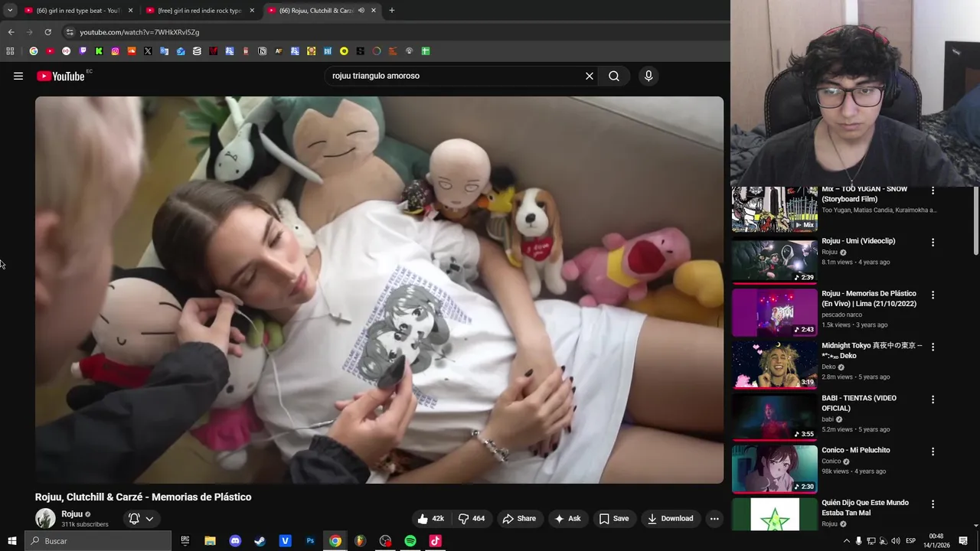Open 'Mix – TOO YUGAN - SNOW' title
The image size is (980, 551).
pyautogui.click(x=864, y=194)
